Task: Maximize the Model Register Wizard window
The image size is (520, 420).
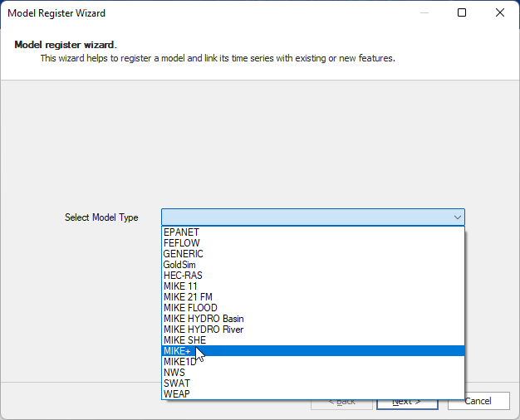Action: point(462,12)
